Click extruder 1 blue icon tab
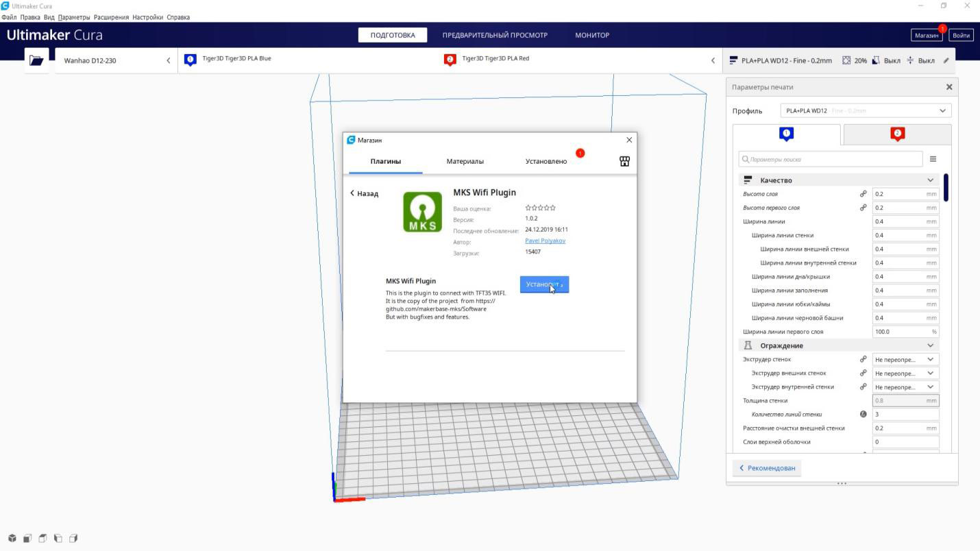The image size is (980, 551). click(x=786, y=134)
